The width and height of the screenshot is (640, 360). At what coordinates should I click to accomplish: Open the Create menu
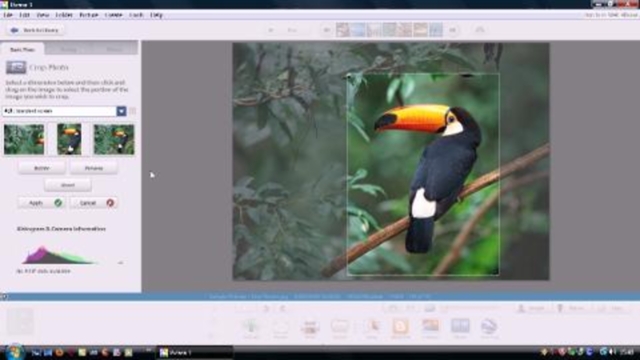113,15
